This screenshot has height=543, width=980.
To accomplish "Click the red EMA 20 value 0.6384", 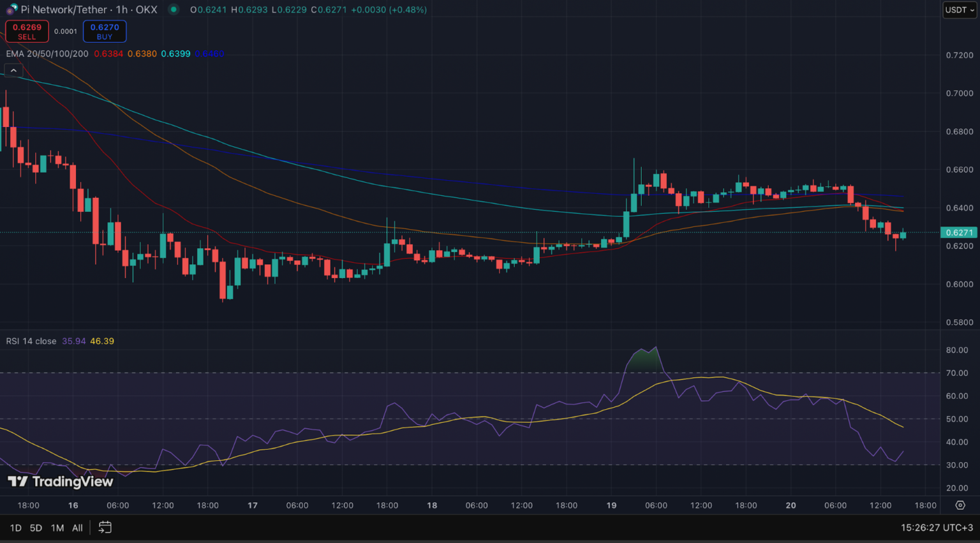I will [108, 54].
